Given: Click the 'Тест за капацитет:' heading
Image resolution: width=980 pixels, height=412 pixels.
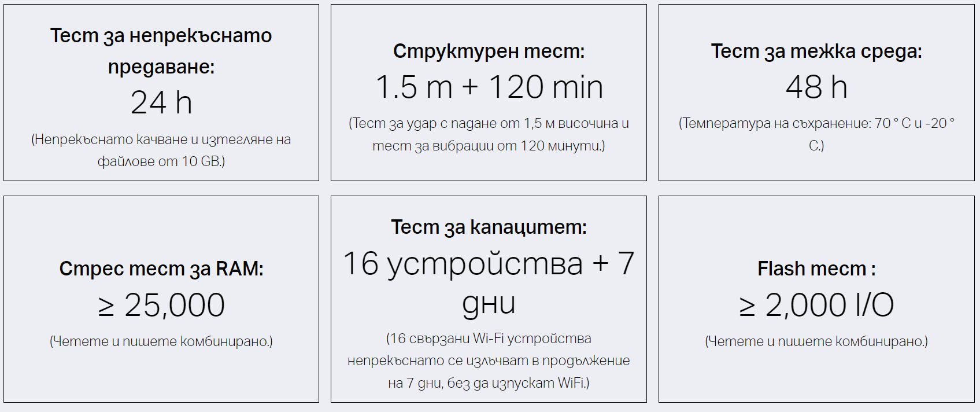Looking at the screenshot, I should (489, 227).
